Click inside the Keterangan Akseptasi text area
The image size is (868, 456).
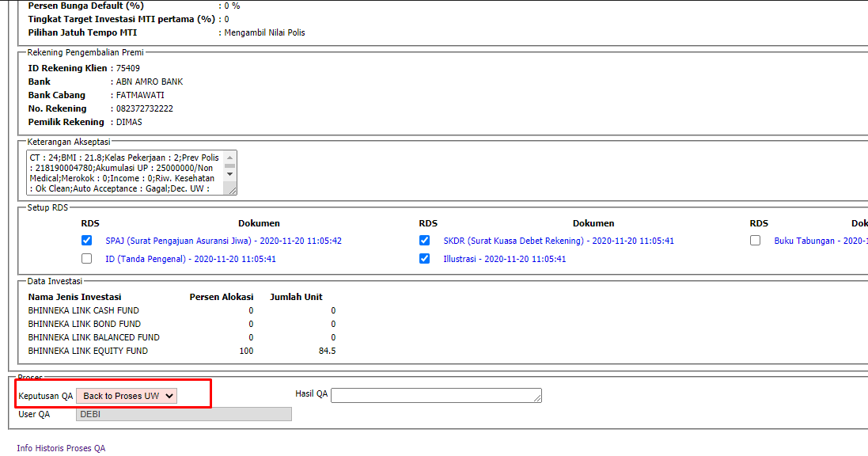point(123,173)
